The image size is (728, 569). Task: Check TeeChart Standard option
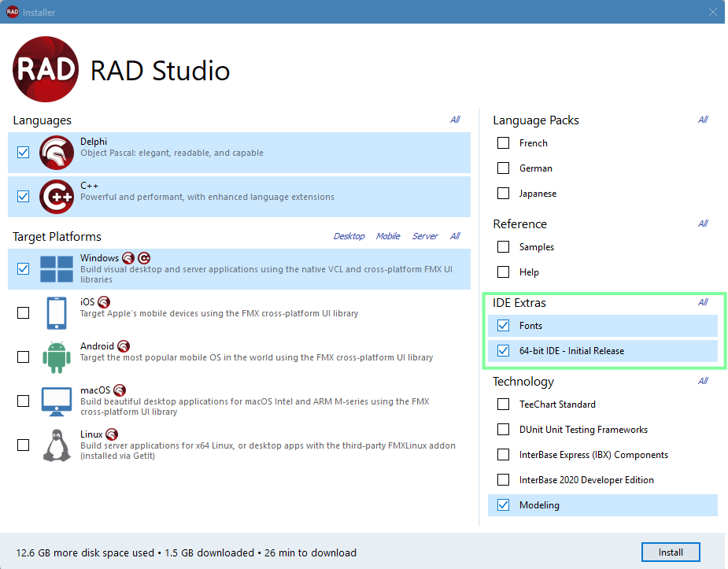(503, 405)
